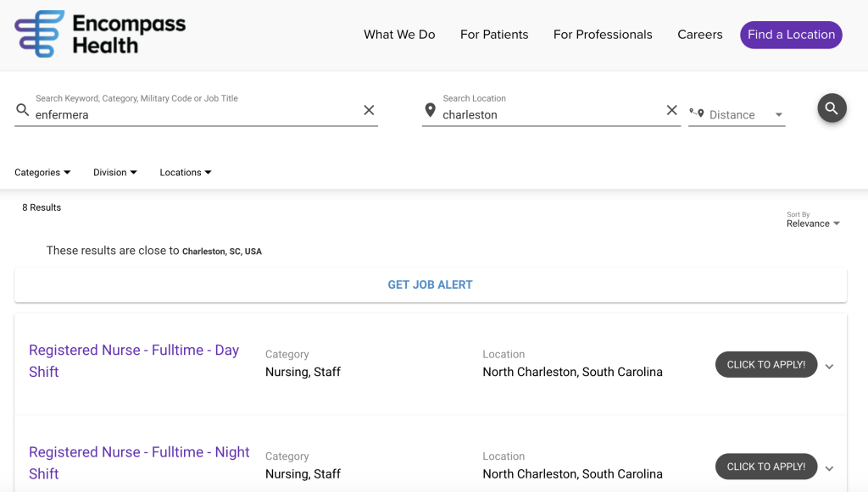Click GET JOB ALERT

(430, 285)
